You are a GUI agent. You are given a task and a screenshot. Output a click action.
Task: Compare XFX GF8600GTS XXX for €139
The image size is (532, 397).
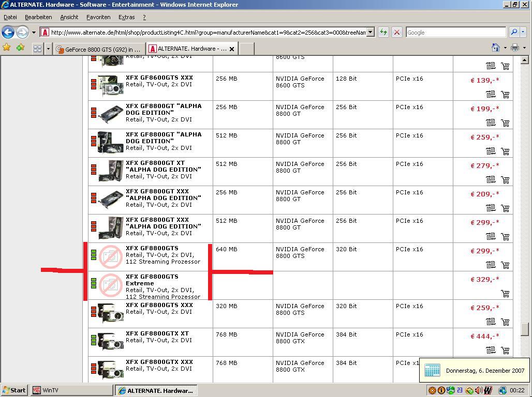[491, 94]
